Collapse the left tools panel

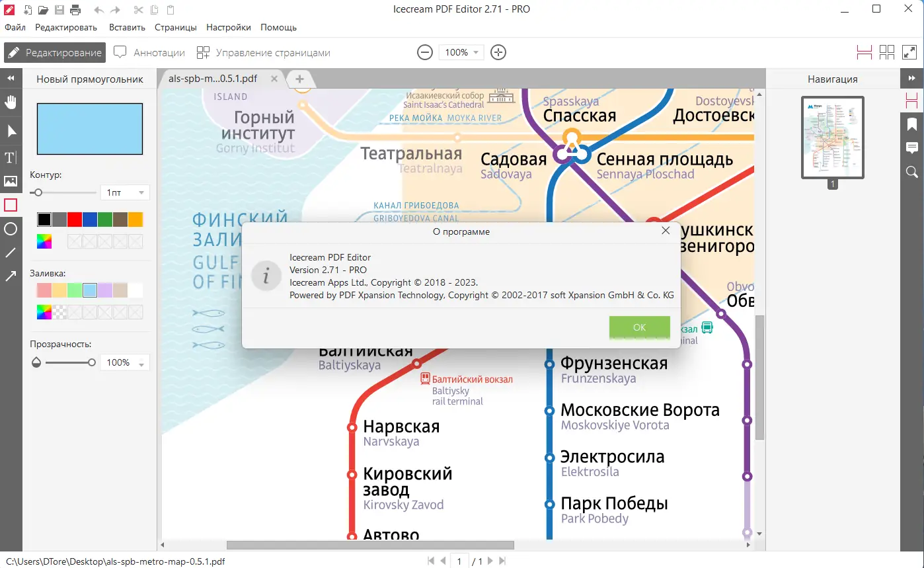(10, 78)
